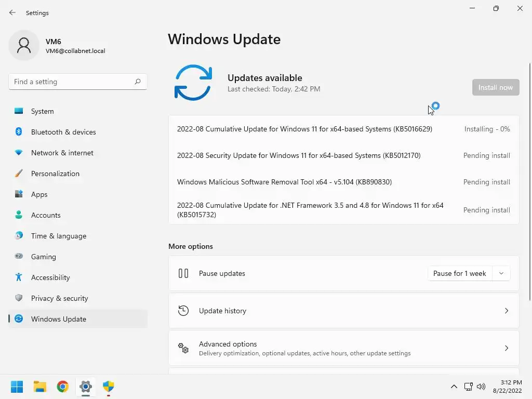
Task: Show hidden tray icons chevron
Action: point(454,387)
